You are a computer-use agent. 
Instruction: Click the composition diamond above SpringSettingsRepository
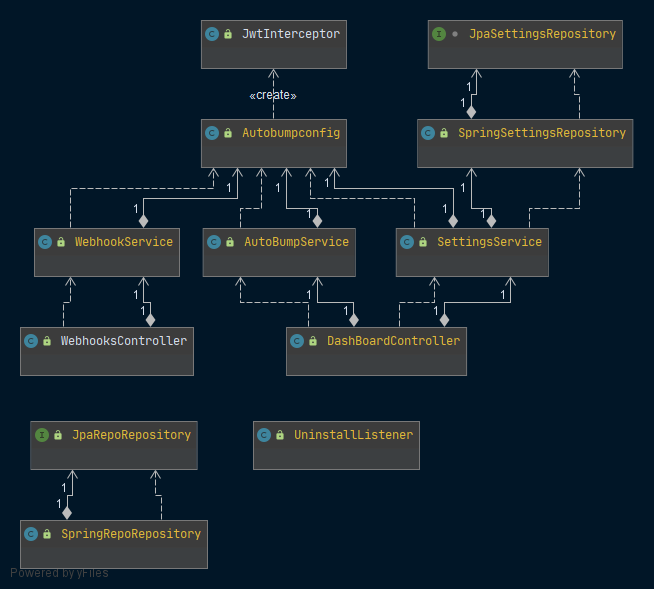(471, 112)
